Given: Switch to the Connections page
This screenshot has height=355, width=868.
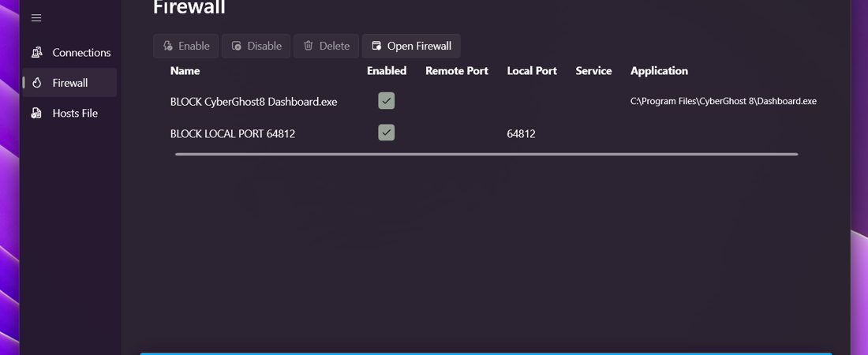Looking at the screenshot, I should [x=81, y=52].
